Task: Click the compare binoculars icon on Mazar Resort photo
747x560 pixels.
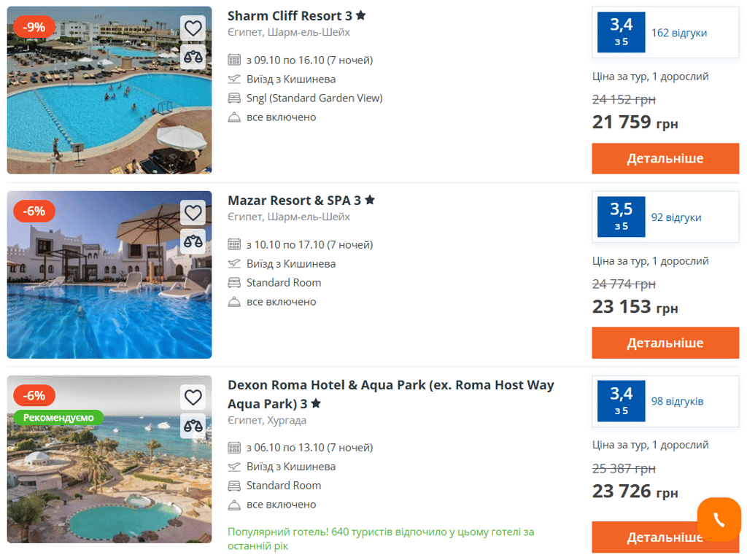Action: [x=193, y=240]
